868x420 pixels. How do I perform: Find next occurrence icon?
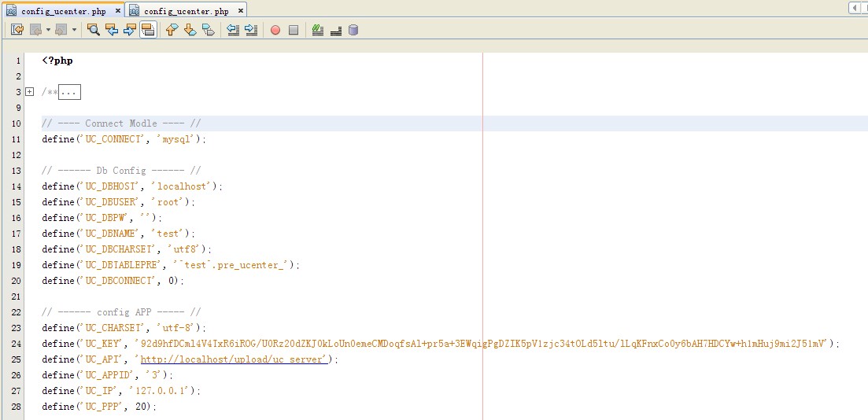coord(130,30)
